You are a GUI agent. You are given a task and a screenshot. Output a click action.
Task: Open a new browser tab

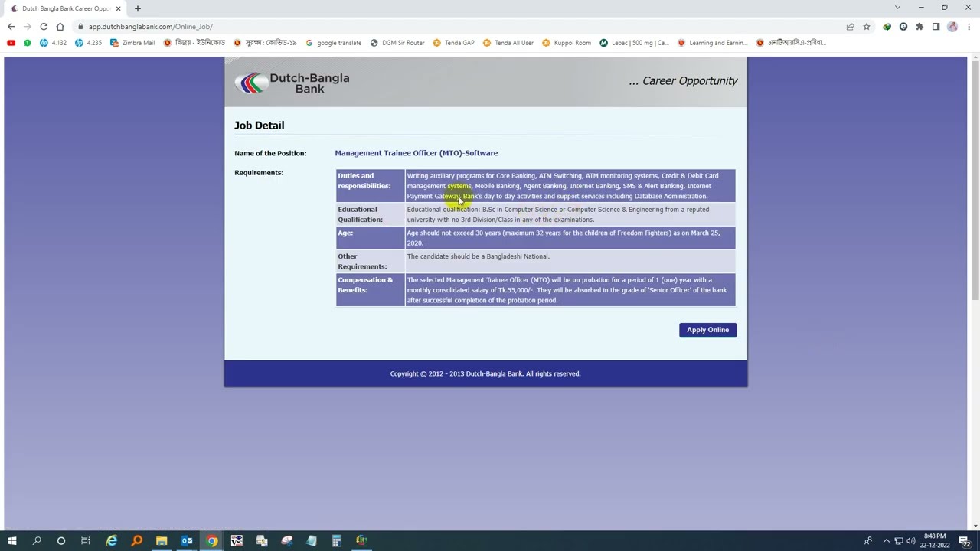138,8
